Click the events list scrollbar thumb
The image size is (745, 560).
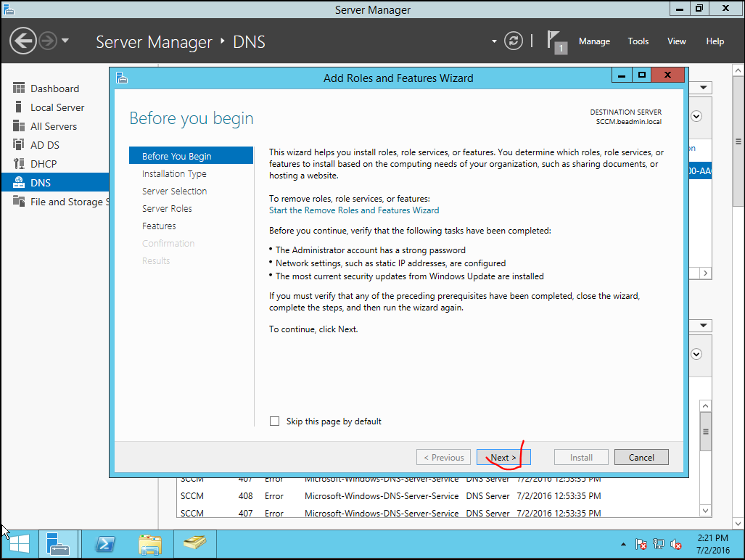tap(706, 432)
